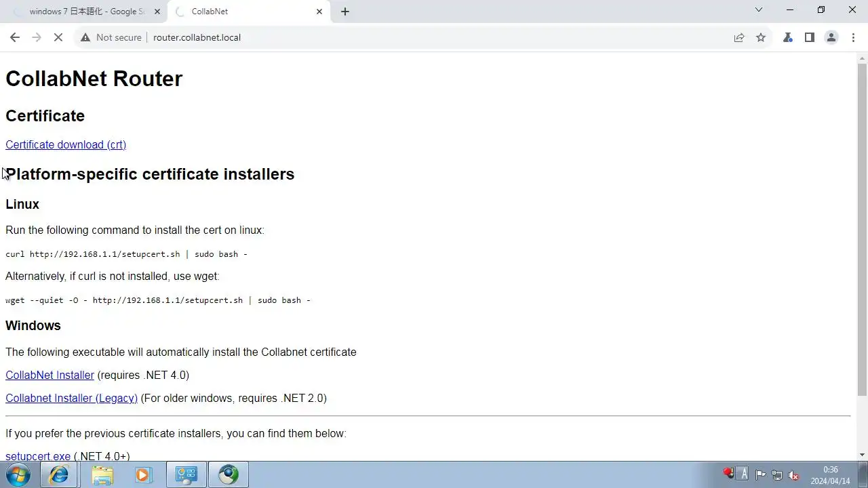The height and width of the screenshot is (488, 868).
Task: Click the curl setupcert.sh command text
Action: click(126, 254)
